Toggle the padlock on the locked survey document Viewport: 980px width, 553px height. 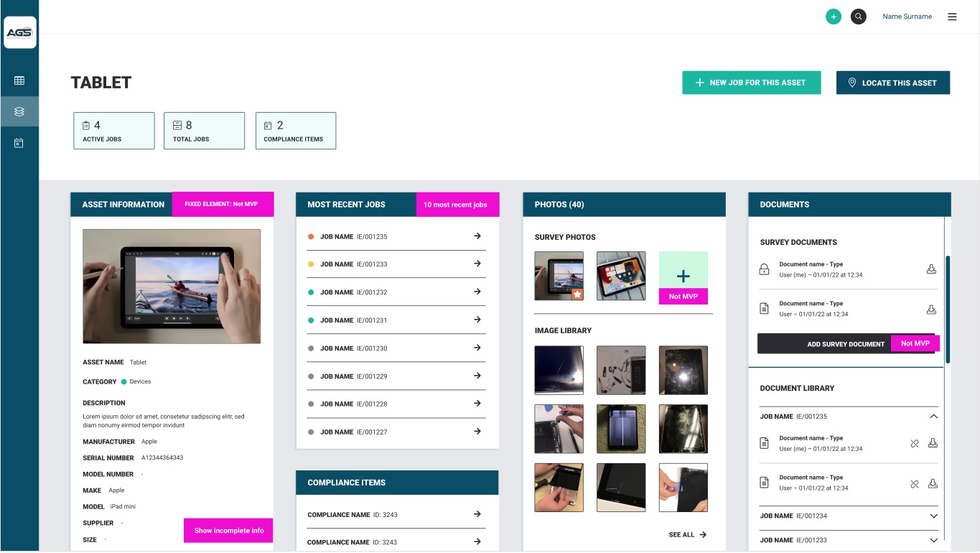pyautogui.click(x=763, y=268)
